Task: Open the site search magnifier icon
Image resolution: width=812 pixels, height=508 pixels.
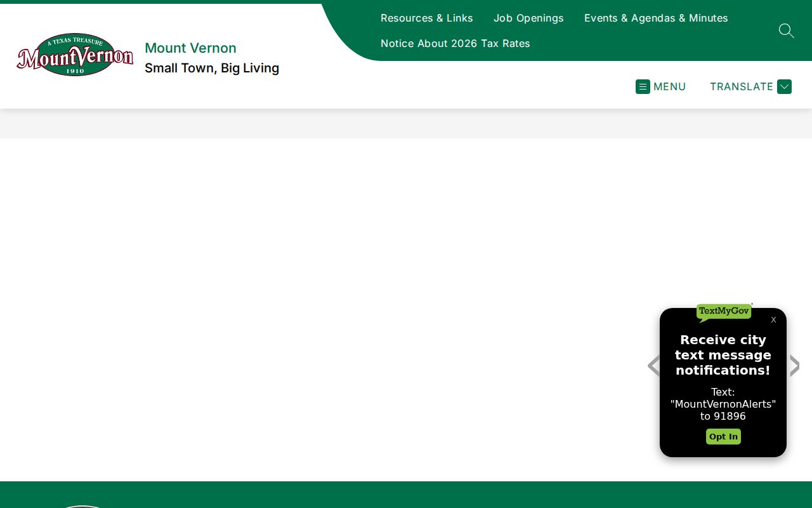Action: coord(786,30)
